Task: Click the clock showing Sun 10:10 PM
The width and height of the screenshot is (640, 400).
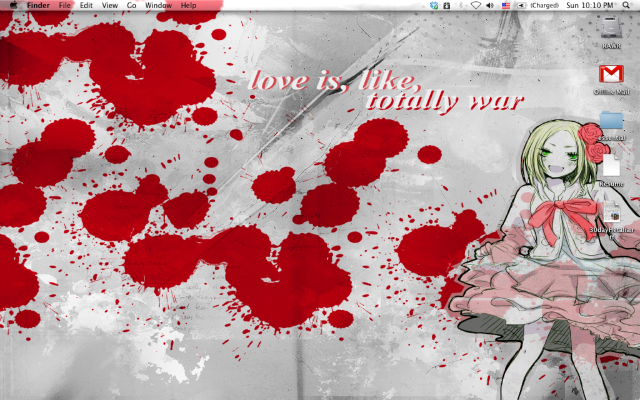Action: tap(590, 6)
